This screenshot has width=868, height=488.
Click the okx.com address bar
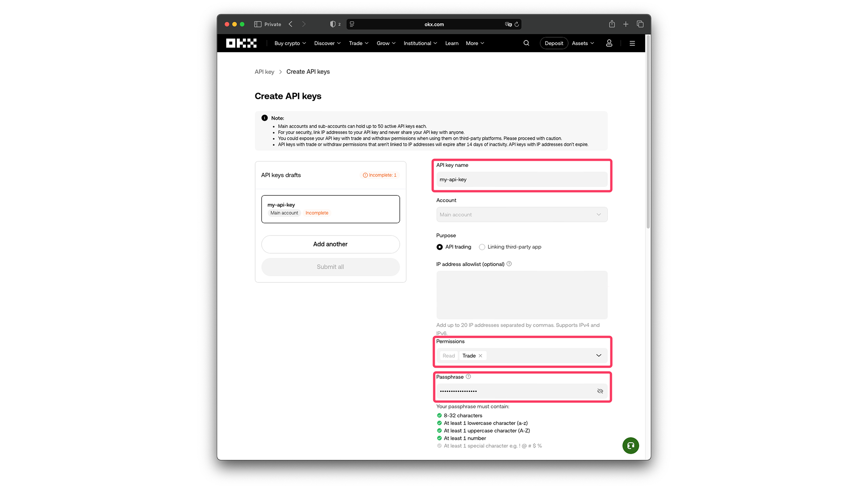pyautogui.click(x=434, y=24)
